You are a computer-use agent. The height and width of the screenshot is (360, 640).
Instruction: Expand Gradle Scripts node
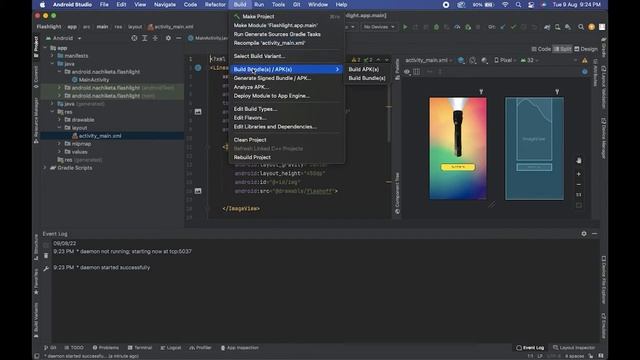tap(45, 168)
